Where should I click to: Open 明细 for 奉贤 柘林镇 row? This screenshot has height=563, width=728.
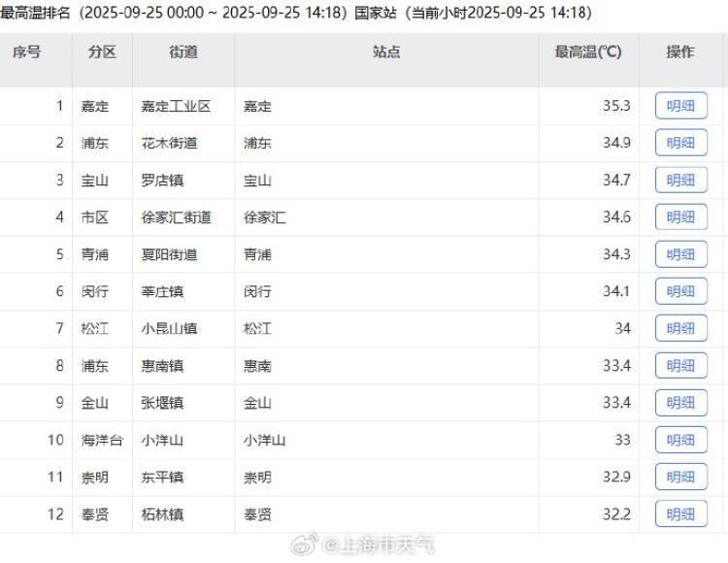point(680,513)
